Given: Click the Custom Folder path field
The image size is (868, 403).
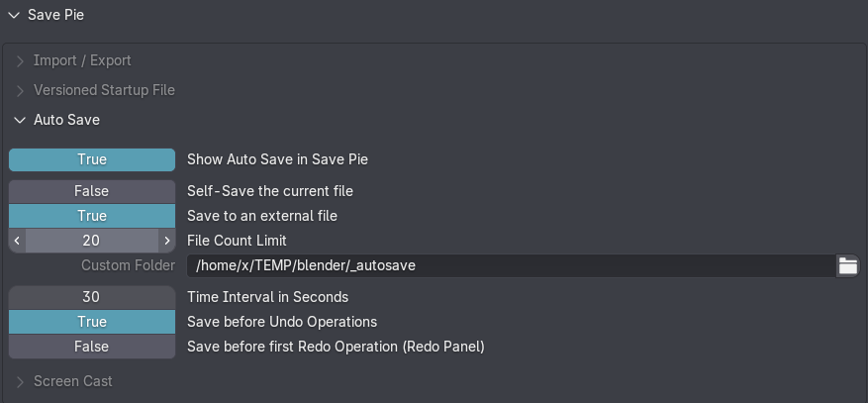Looking at the screenshot, I should pyautogui.click(x=511, y=265).
